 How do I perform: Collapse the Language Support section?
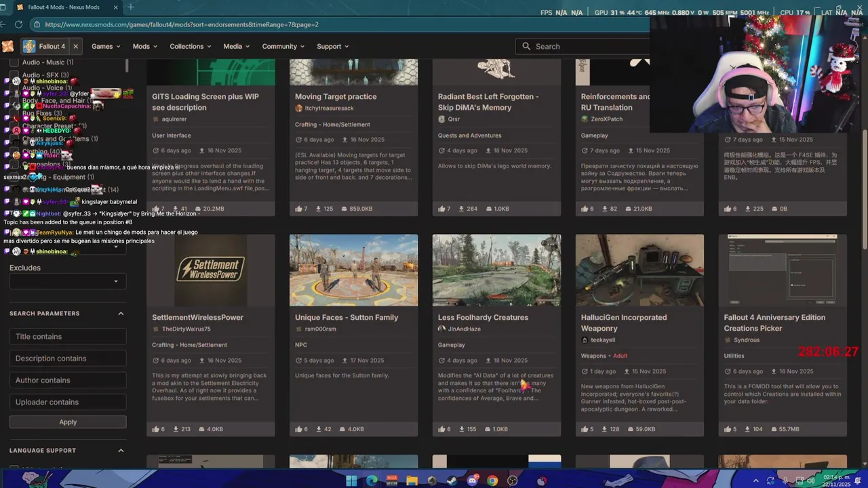(121, 450)
